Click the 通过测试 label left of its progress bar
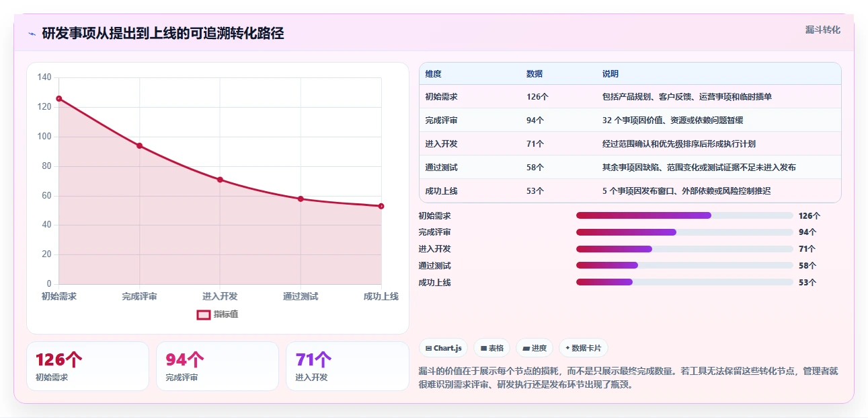The height and width of the screenshot is (418, 868). tap(434, 266)
